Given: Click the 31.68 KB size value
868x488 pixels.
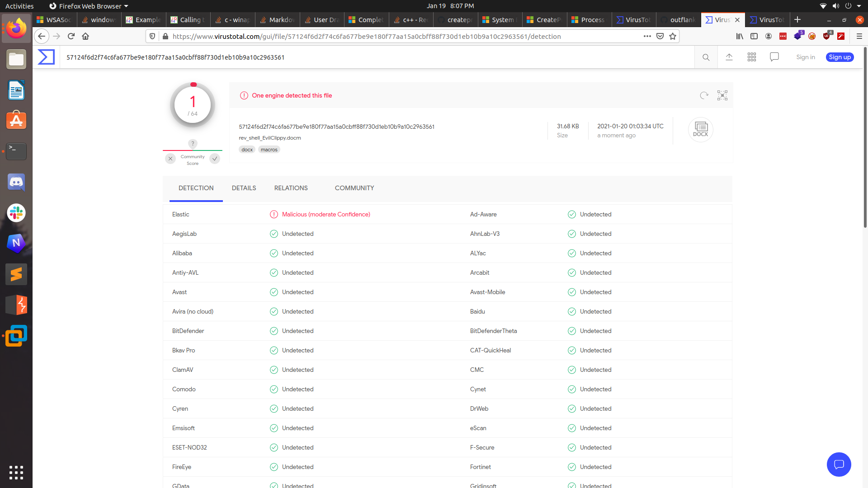Looking at the screenshot, I should pos(568,126).
